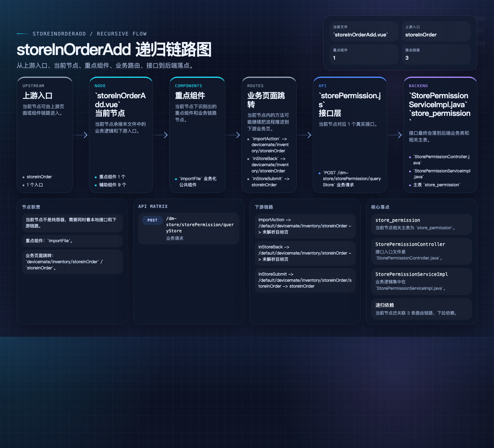Select the `StorePermissionServiceImpl.java` bullet in Backend card

(440, 174)
